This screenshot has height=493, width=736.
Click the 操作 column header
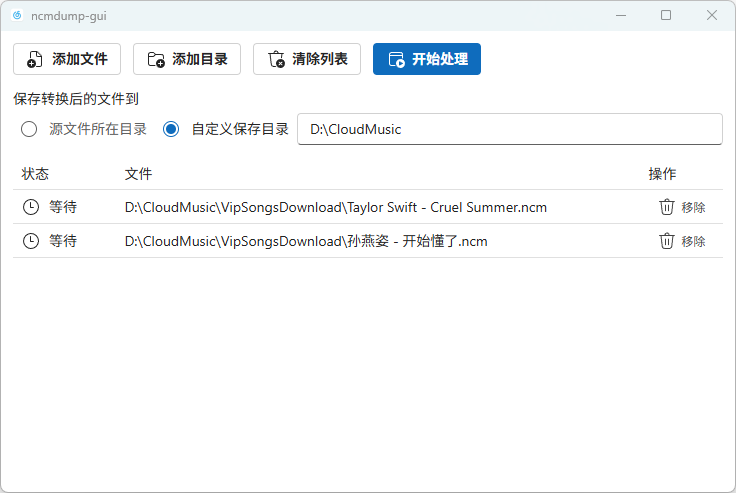point(662,174)
